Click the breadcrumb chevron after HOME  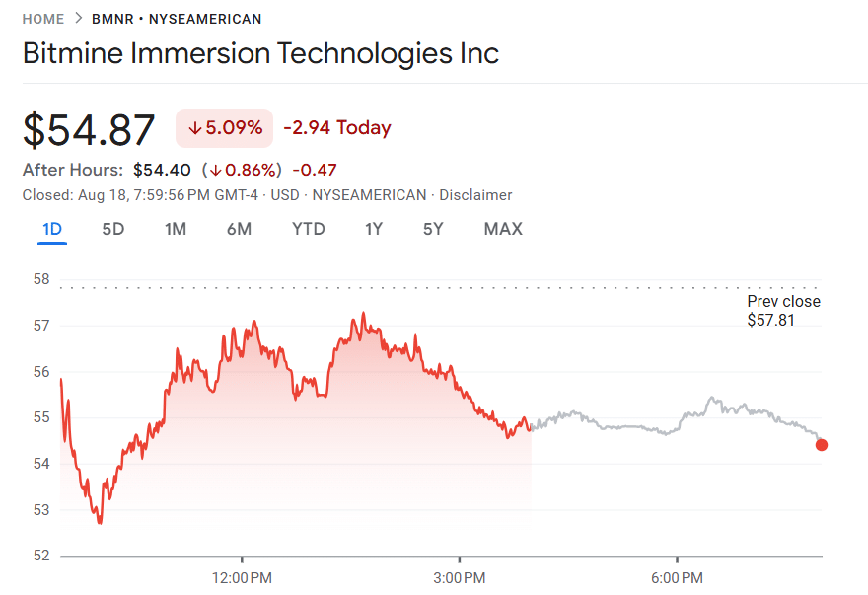coord(78,19)
